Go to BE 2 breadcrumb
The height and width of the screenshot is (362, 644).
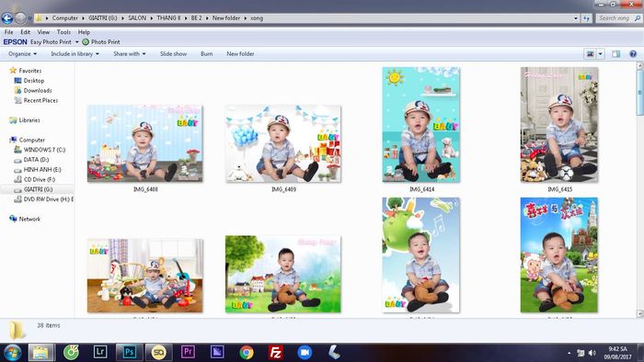click(x=196, y=18)
